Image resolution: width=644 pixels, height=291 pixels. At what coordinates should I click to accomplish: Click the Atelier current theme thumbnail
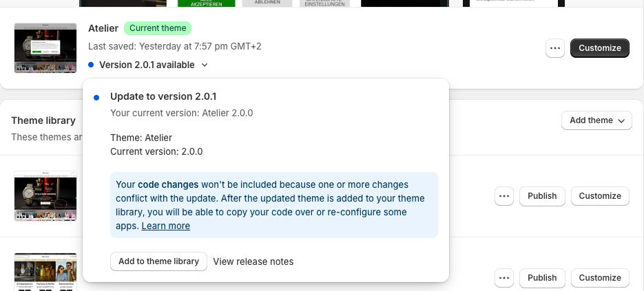pos(45,47)
